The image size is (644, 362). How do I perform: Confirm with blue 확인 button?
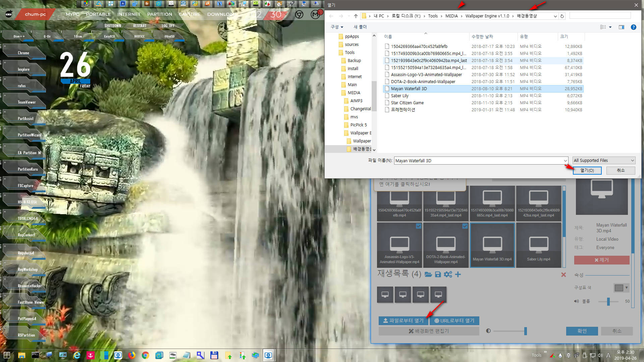pos(582,331)
